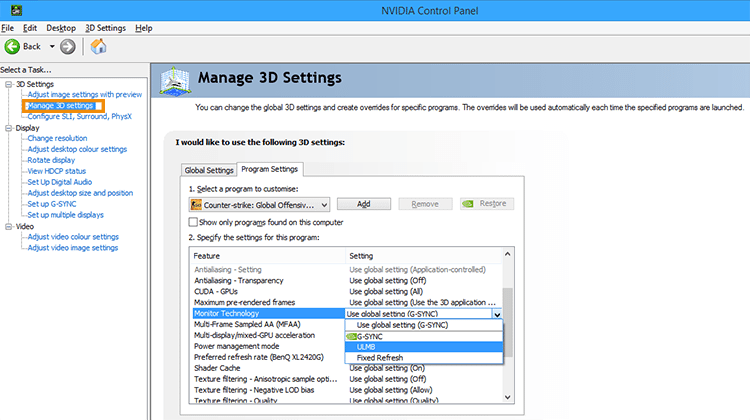Click the Remove program button
750x420 pixels.
click(425, 204)
